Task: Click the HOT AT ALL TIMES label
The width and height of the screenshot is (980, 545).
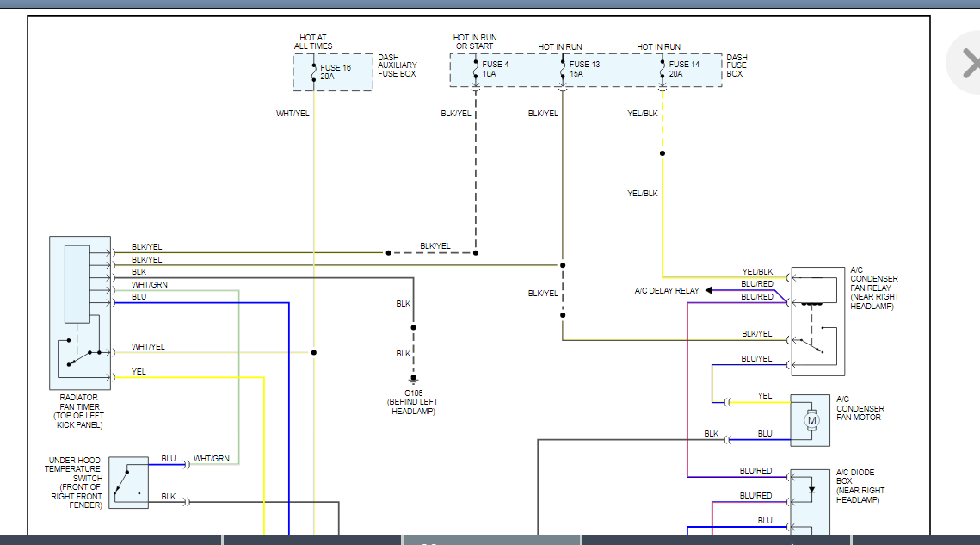Action: pos(313,42)
